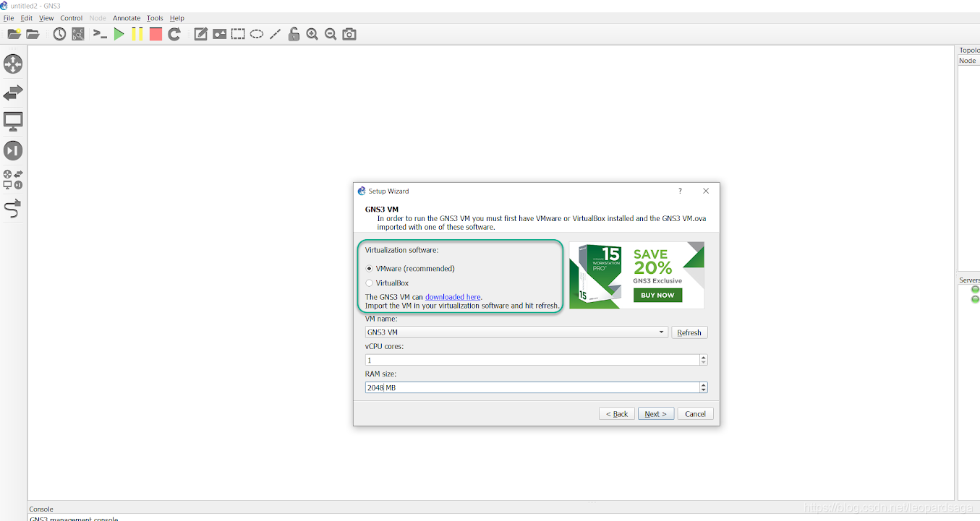Suspend all nodes with yellow pause icon
The image size is (980, 521).
137,34
